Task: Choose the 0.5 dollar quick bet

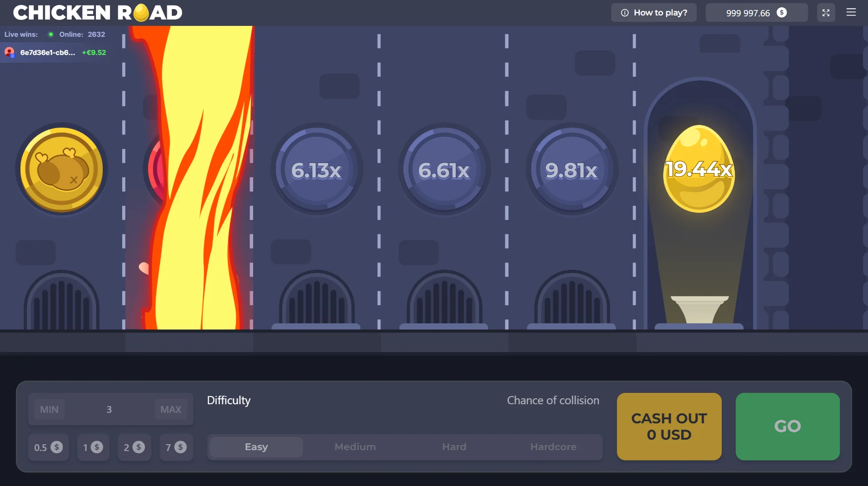Action: (x=48, y=447)
